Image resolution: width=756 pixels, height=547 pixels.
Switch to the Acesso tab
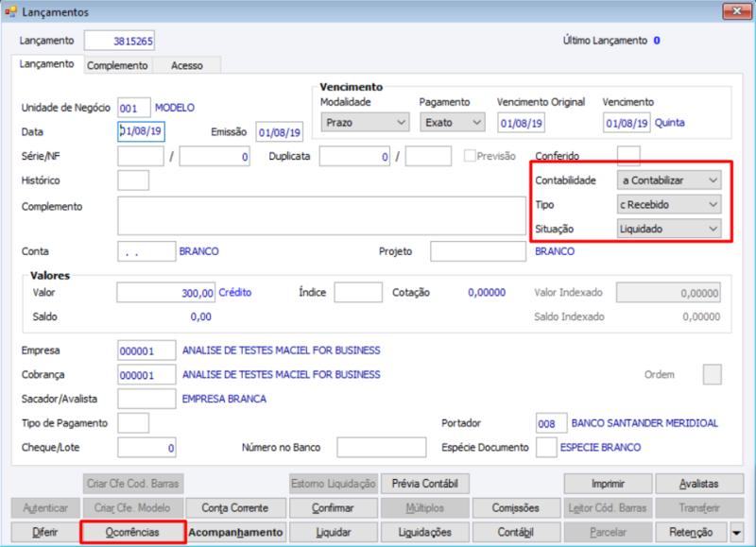coord(187,65)
